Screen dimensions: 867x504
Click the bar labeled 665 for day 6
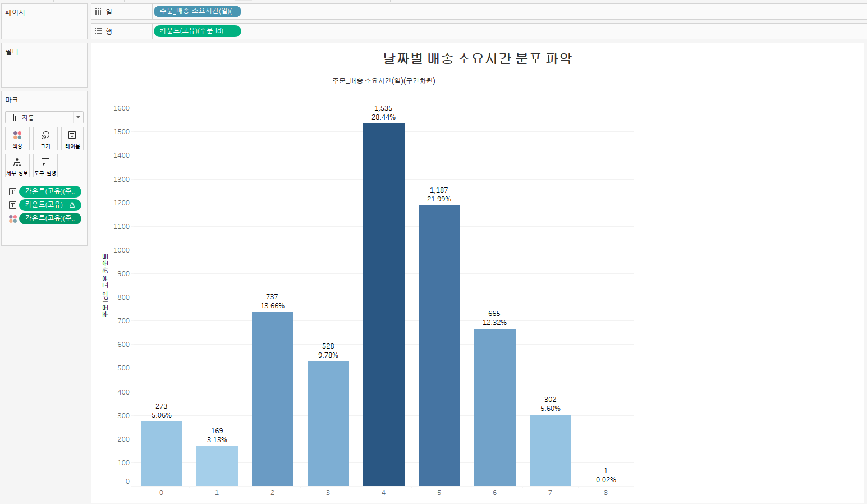click(x=495, y=407)
